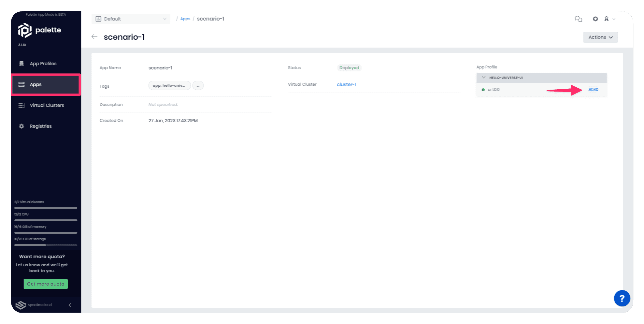Click the created date 27 Jan, 2023

pos(173,121)
